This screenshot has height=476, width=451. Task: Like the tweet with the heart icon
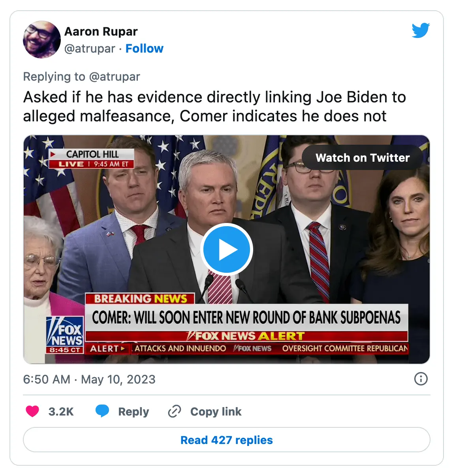point(32,411)
